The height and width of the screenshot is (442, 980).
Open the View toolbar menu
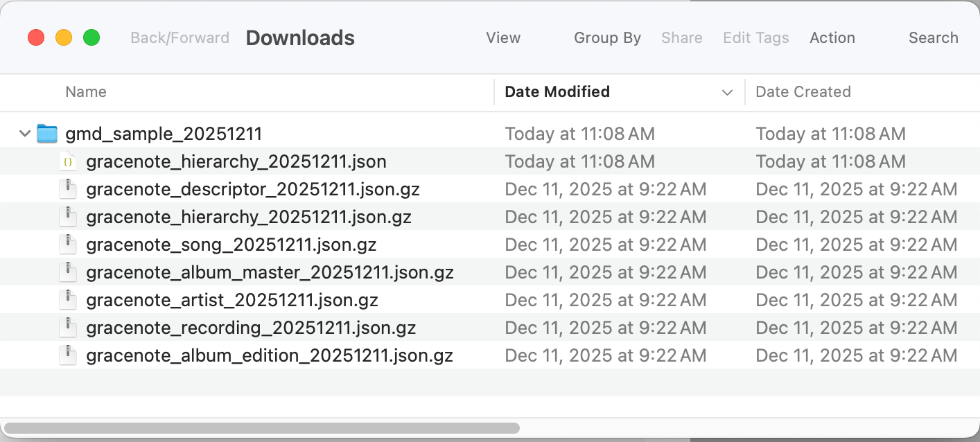503,38
